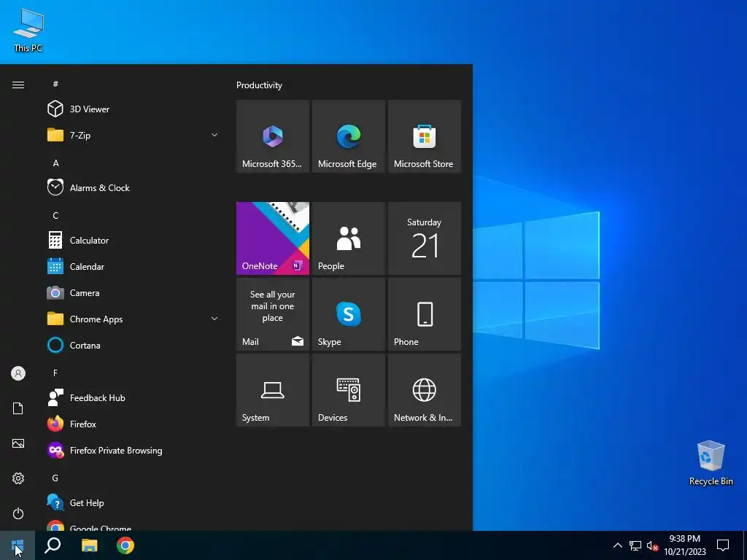747x560 pixels.
Task: Launch the Camera app
Action: coord(133,293)
